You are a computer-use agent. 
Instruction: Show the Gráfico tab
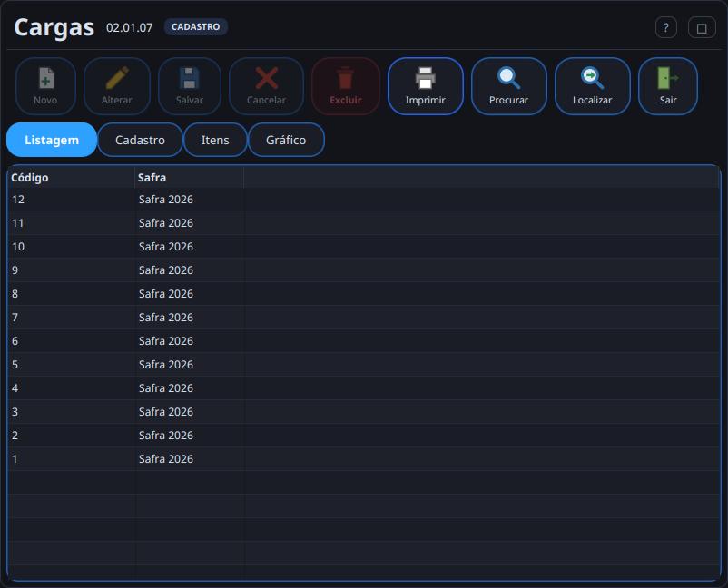[286, 140]
